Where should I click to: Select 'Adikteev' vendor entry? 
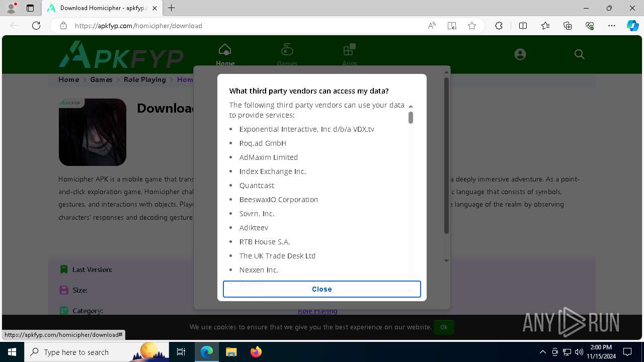(254, 228)
